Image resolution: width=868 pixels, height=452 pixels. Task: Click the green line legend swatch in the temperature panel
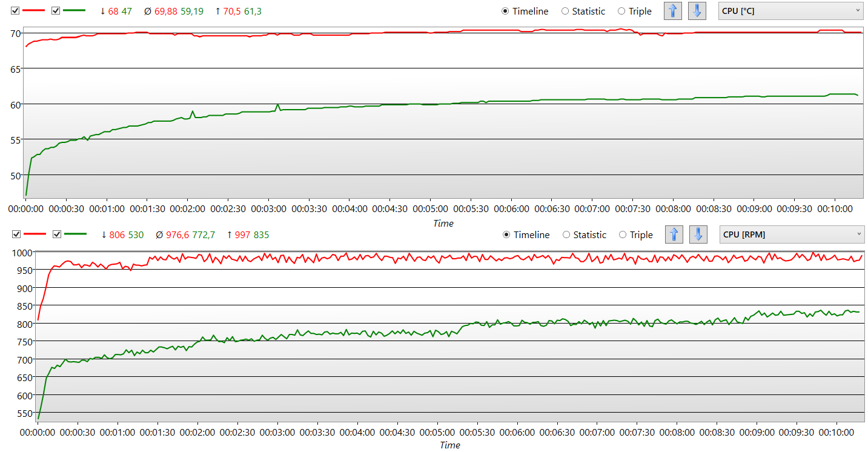click(x=74, y=11)
